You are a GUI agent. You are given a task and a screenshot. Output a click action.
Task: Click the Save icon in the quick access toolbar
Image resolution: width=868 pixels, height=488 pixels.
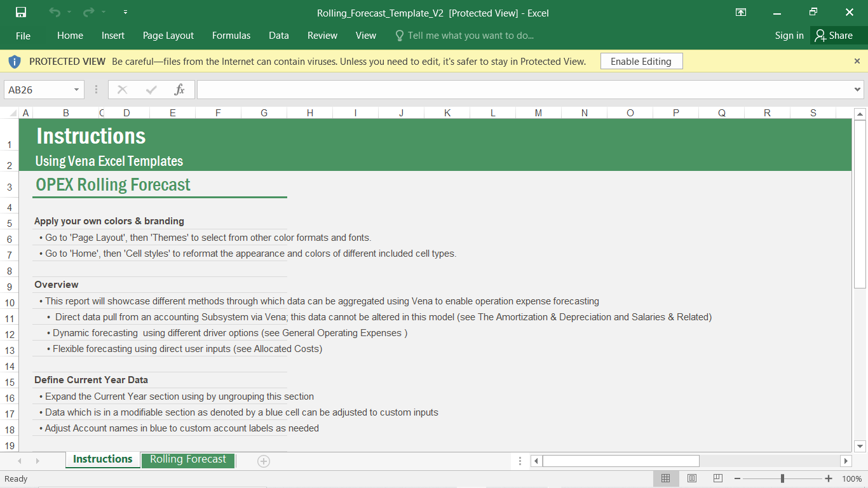(21, 12)
